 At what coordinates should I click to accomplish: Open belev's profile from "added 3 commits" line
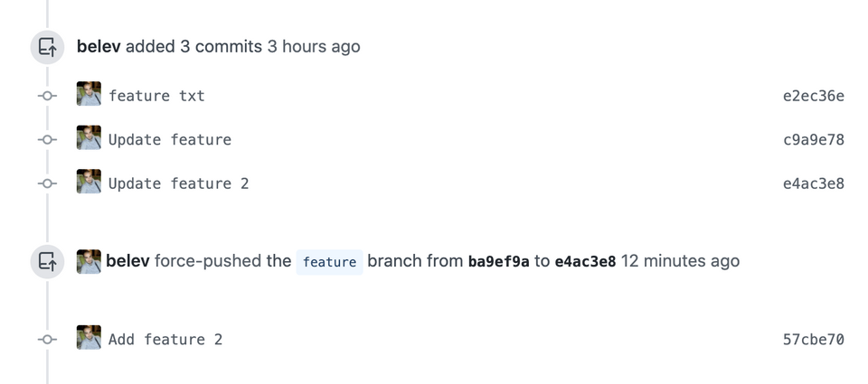[x=99, y=46]
